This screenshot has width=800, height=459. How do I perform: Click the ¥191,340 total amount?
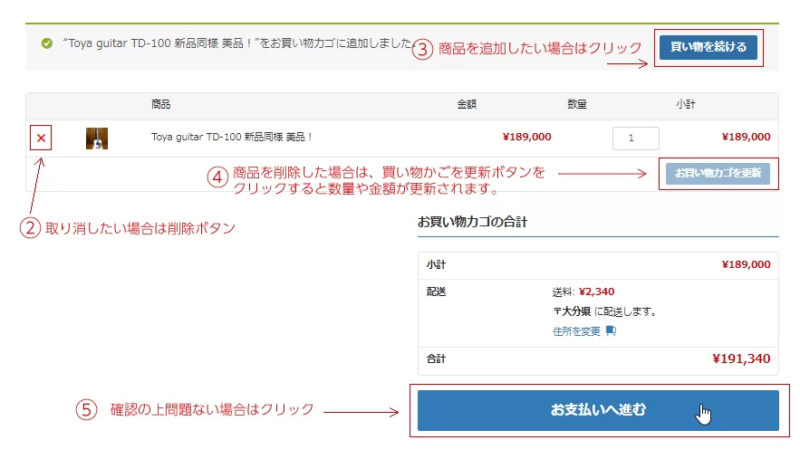741,358
